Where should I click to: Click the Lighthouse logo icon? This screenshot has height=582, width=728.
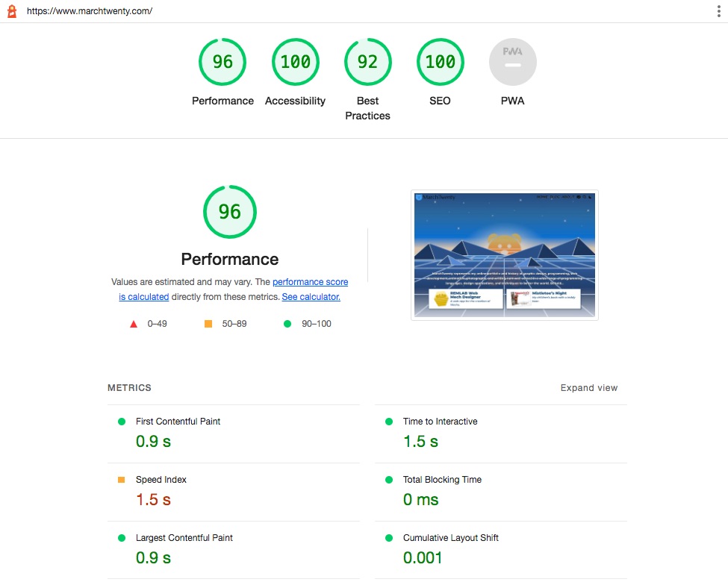(x=12, y=11)
